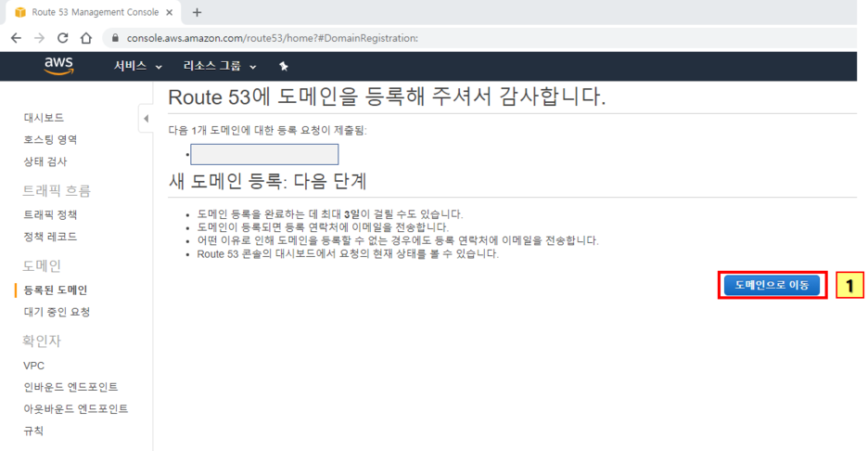Click the 새 도메인 등록: 다음 단계 heading

click(x=268, y=182)
